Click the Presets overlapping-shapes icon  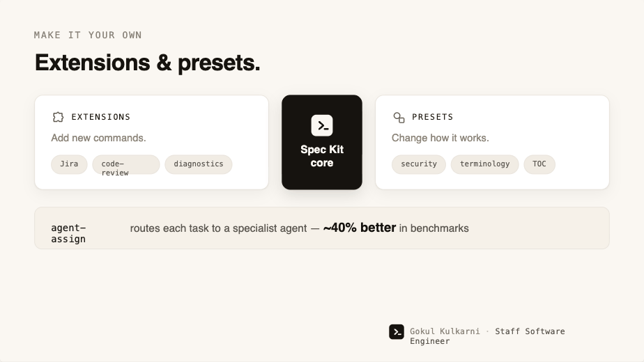click(x=399, y=118)
